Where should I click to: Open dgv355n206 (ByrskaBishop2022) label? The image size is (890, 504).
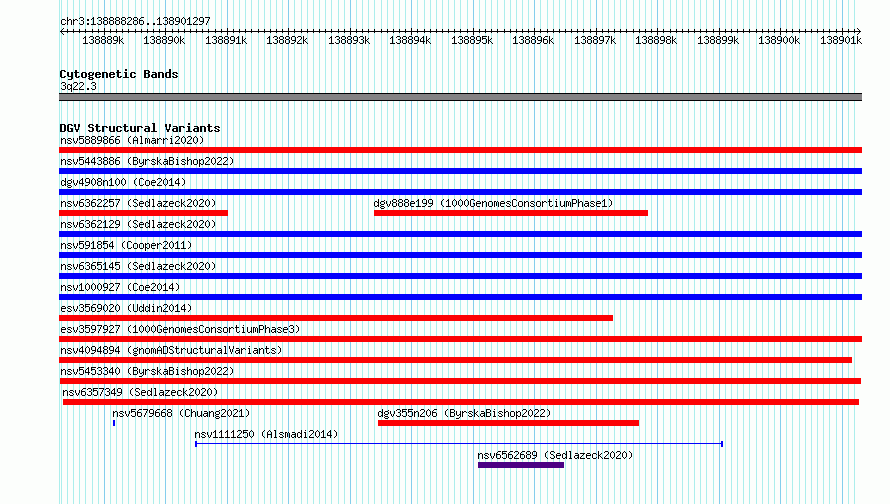(464, 413)
